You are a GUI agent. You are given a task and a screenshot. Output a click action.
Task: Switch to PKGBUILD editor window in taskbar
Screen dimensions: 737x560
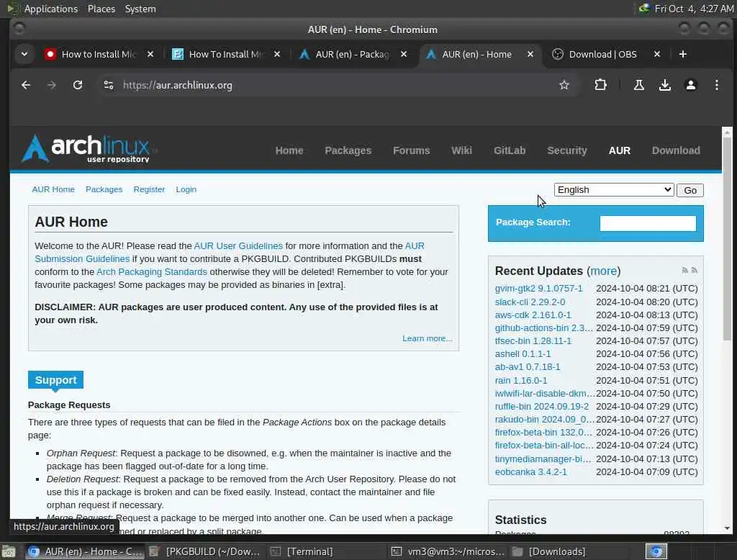(205, 551)
